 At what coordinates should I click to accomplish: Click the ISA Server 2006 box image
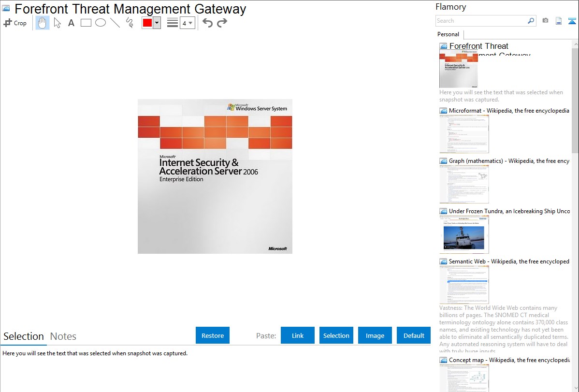click(215, 176)
